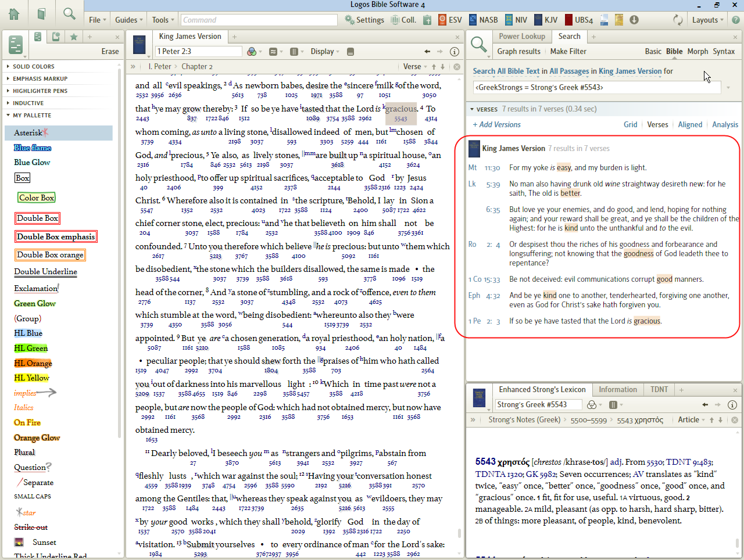Select the Syntax search type

[x=724, y=52]
